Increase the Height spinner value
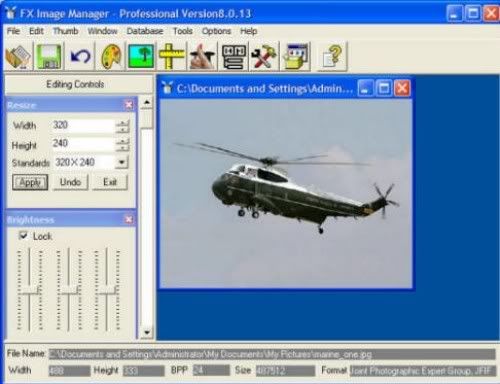Screen dimensions: 500x384 123,141
